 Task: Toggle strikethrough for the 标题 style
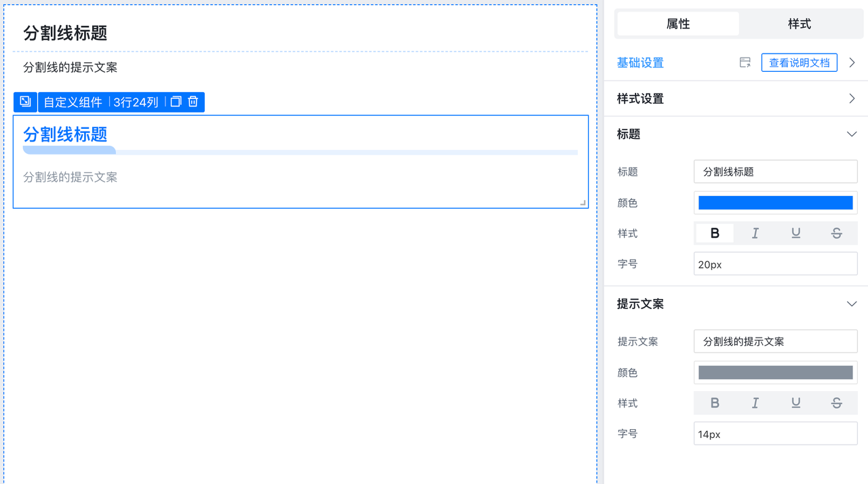[x=837, y=233]
